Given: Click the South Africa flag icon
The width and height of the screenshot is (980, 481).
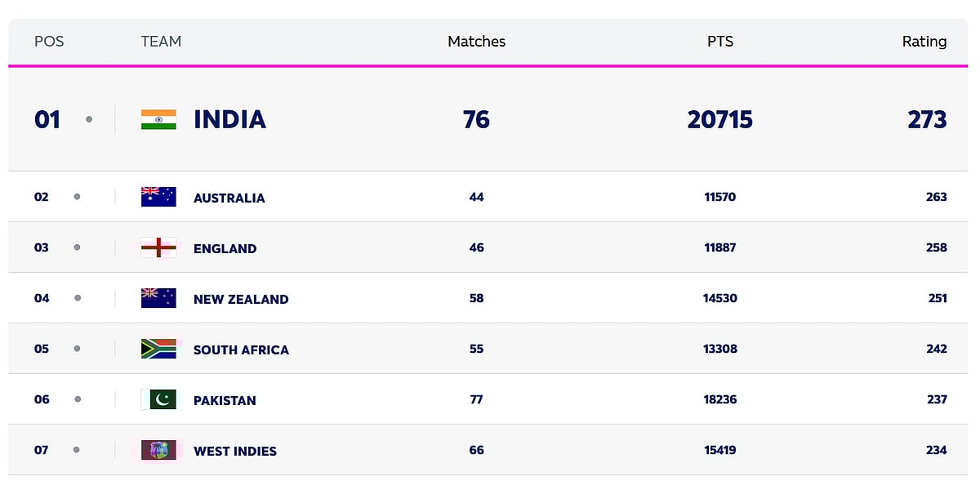Looking at the screenshot, I should click(158, 349).
